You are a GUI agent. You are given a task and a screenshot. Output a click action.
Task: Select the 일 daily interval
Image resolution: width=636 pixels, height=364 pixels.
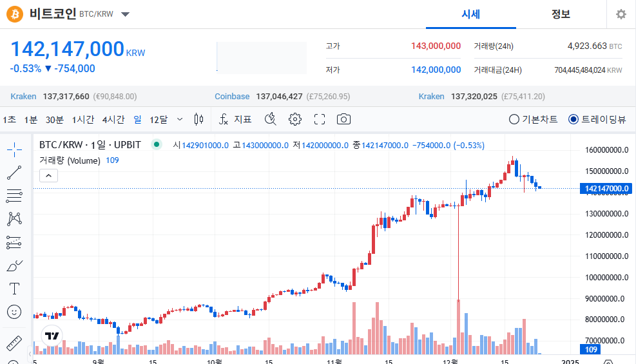click(137, 120)
